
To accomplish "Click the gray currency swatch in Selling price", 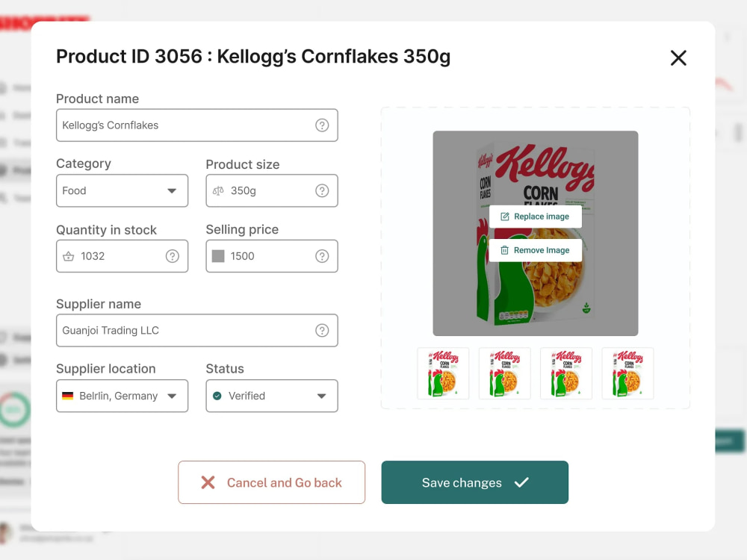I will tap(218, 256).
